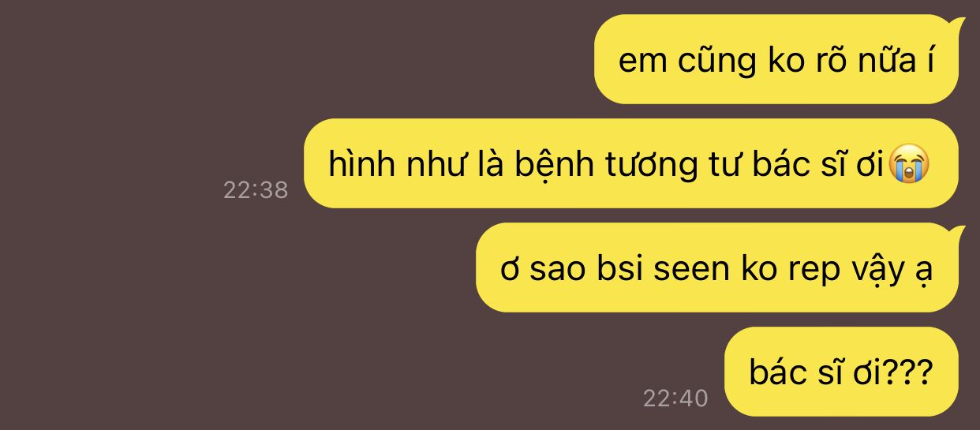Viewport: 980px width, 430px height.
Task: Click the 22:38 timestamp
Action: (256, 190)
